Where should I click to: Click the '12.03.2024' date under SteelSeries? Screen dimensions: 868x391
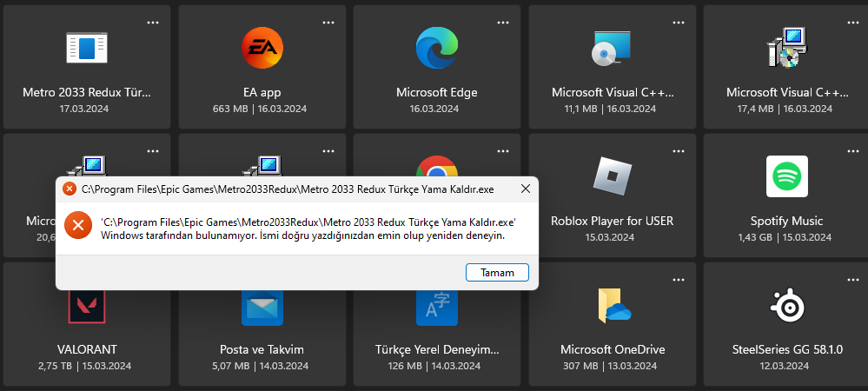(x=785, y=366)
